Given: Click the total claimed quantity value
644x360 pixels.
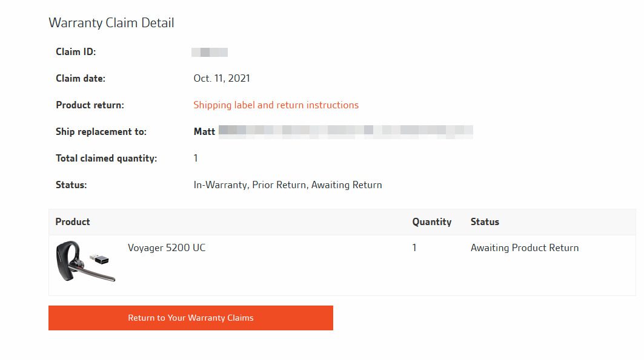Looking at the screenshot, I should click(x=196, y=159).
